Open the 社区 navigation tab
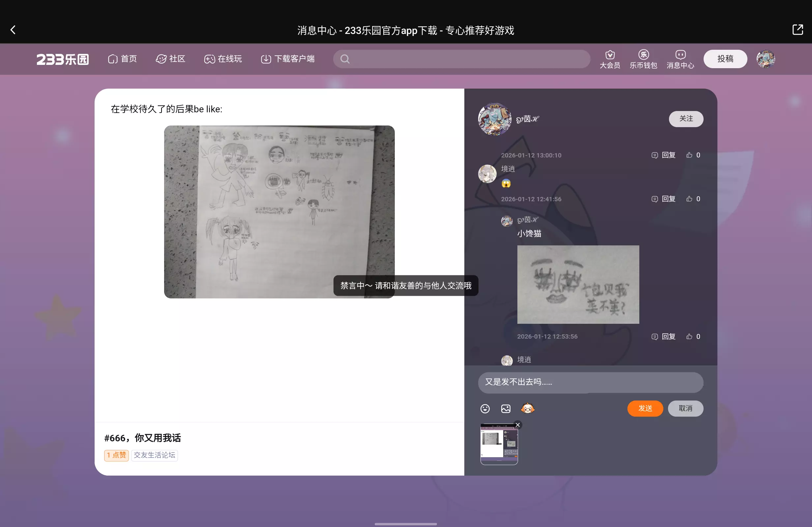812x527 pixels. [x=171, y=59]
